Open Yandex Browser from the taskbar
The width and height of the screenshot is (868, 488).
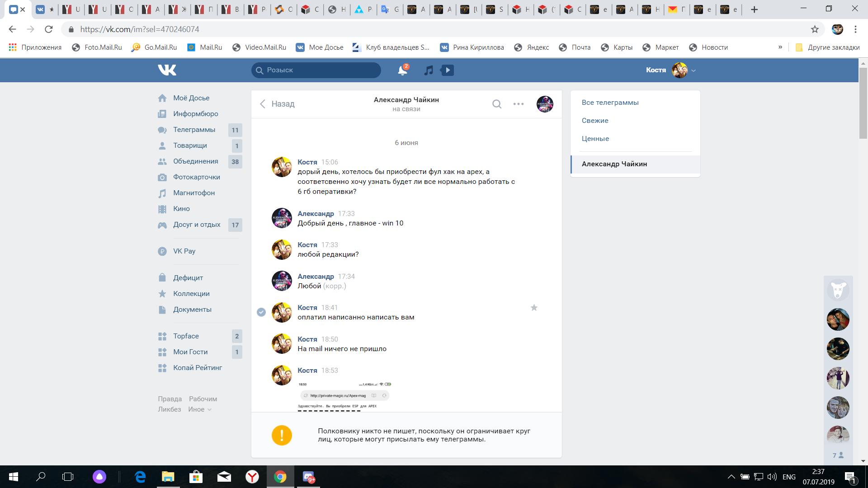click(252, 477)
